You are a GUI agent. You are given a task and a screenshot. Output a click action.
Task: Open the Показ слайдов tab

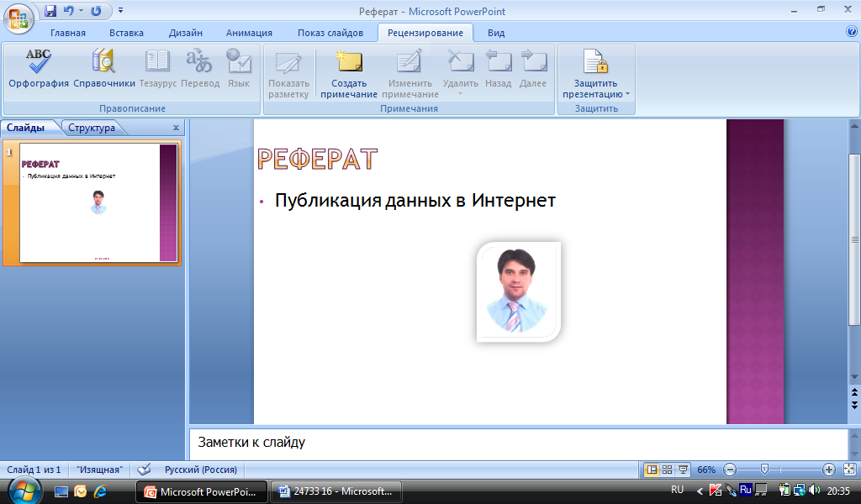point(330,33)
